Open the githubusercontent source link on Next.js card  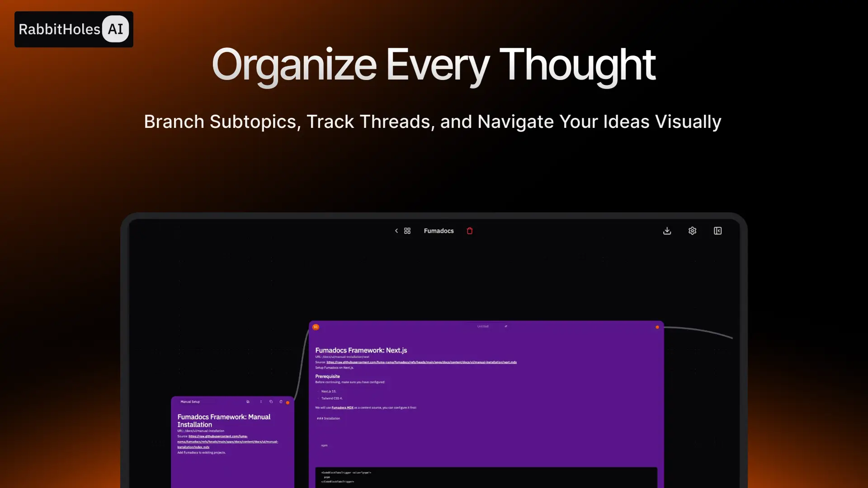(x=420, y=362)
